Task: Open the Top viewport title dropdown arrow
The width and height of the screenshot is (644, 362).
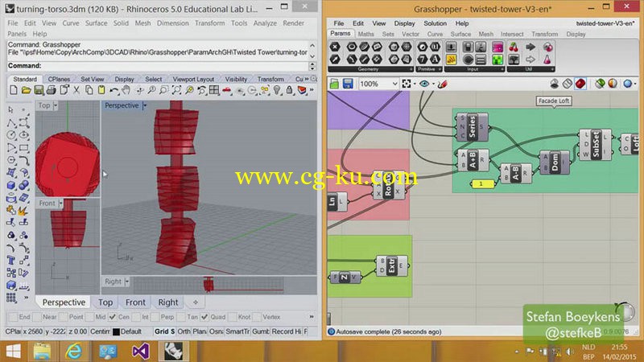Action: pyautogui.click(x=56, y=106)
